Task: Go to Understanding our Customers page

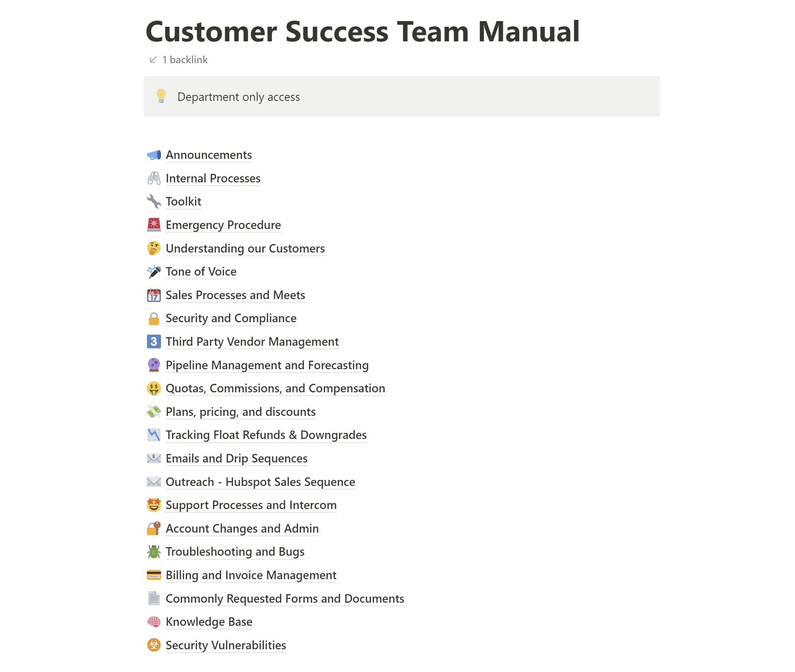Action: pos(245,248)
